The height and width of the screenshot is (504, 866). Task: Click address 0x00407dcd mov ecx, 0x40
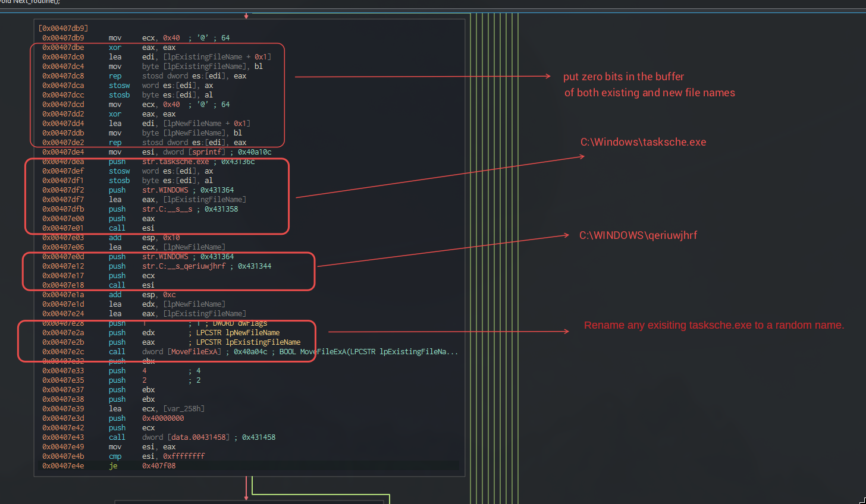pyautogui.click(x=136, y=104)
